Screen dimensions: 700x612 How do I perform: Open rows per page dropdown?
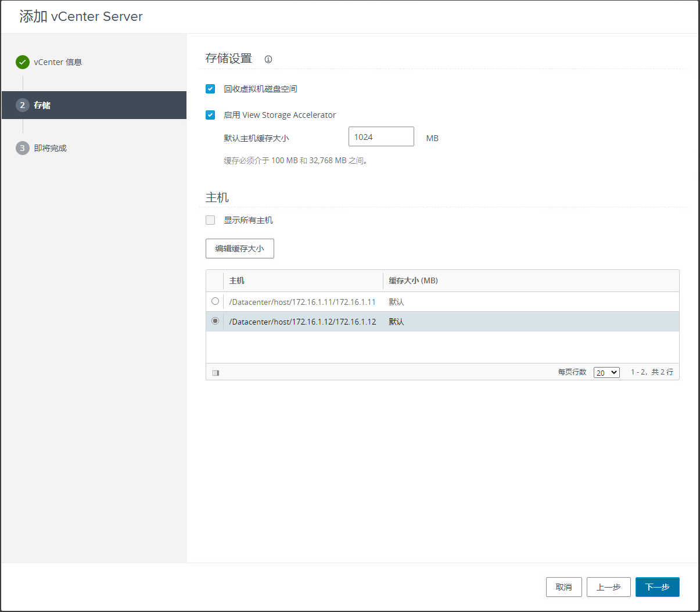tap(606, 373)
